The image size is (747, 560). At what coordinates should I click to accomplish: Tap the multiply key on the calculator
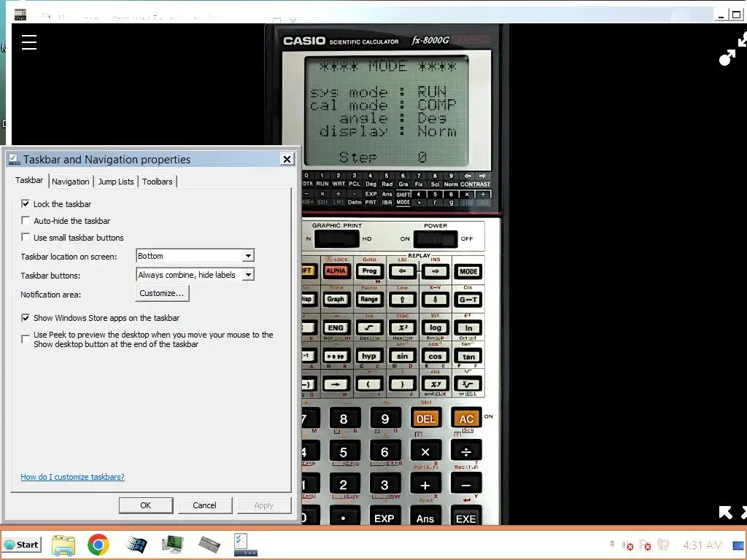(425, 451)
